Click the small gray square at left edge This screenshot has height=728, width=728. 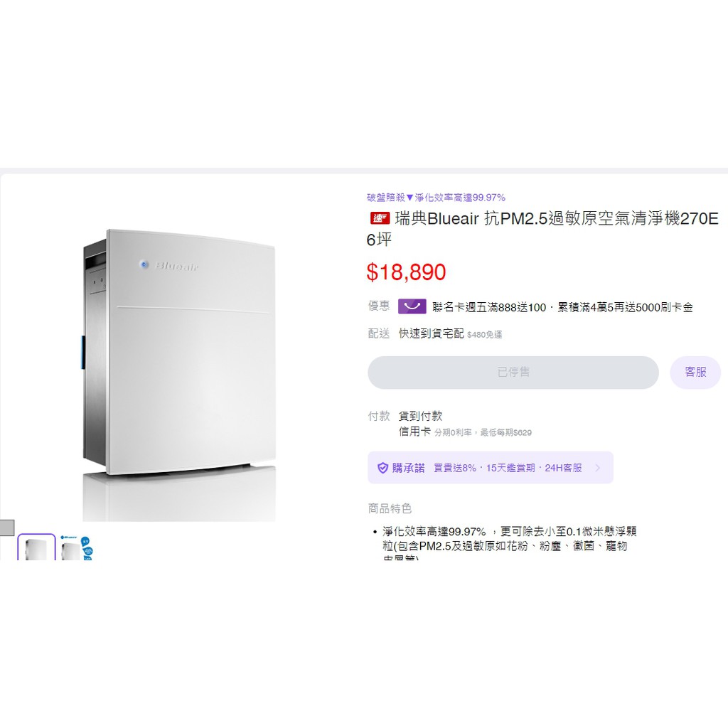7,528
